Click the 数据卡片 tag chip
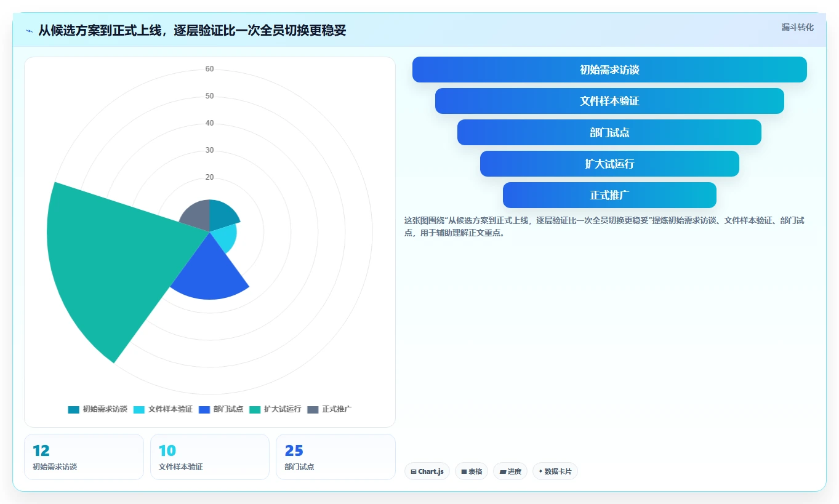 click(x=555, y=471)
